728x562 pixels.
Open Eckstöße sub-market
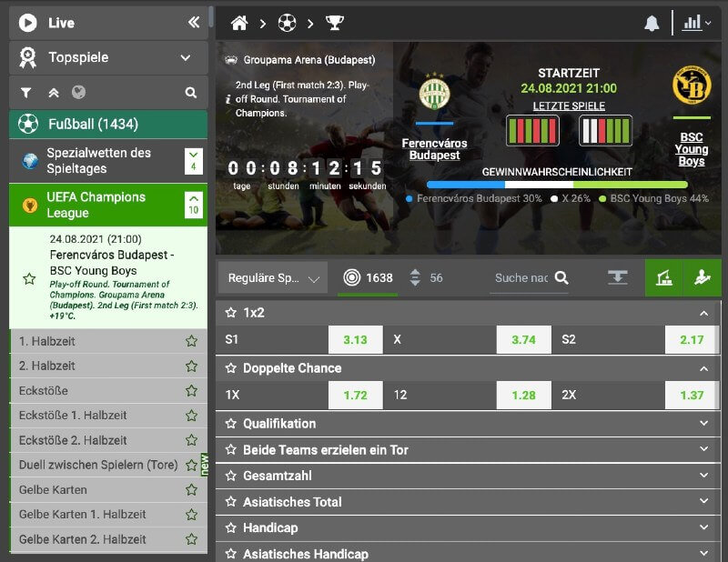pyautogui.click(x=108, y=391)
